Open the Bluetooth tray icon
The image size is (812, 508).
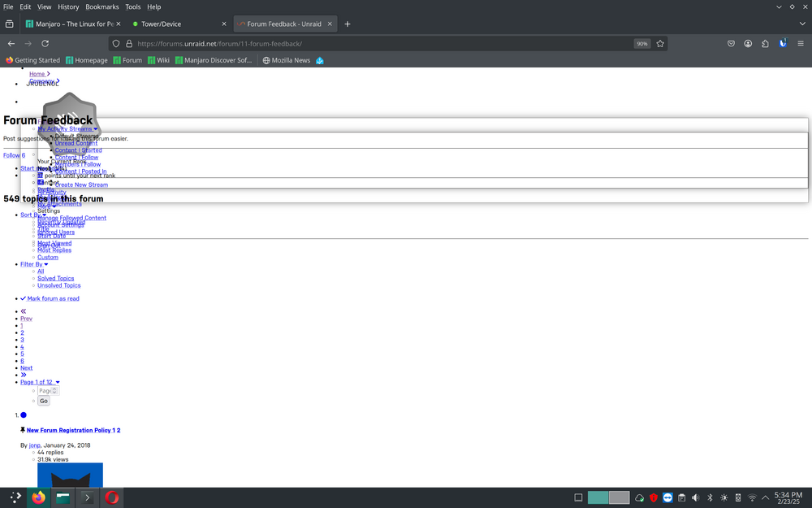(710, 497)
